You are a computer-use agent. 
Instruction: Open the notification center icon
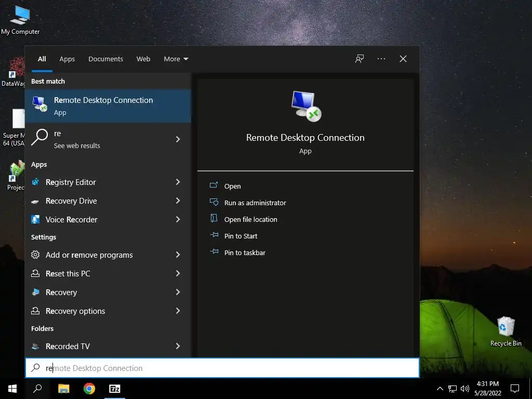515,389
